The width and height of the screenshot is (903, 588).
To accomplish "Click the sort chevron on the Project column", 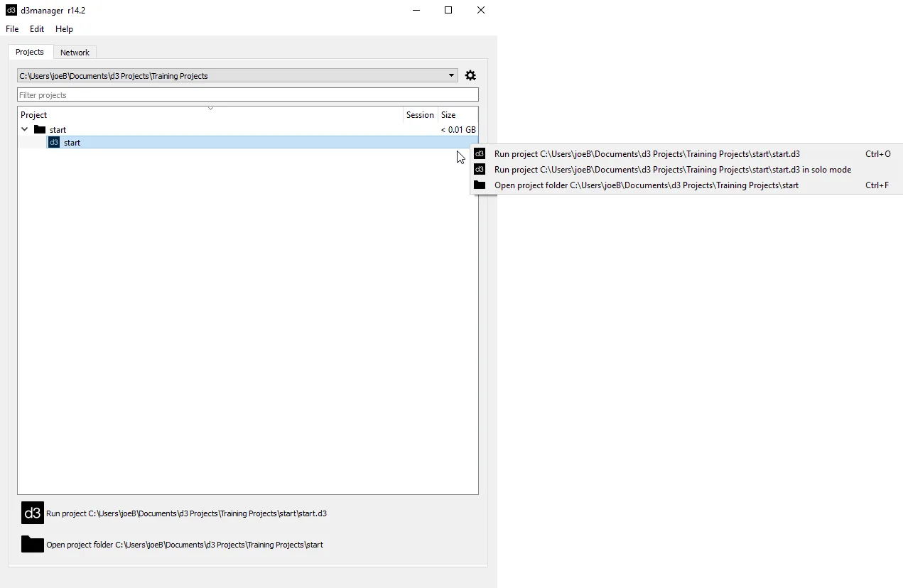I will pyautogui.click(x=210, y=108).
